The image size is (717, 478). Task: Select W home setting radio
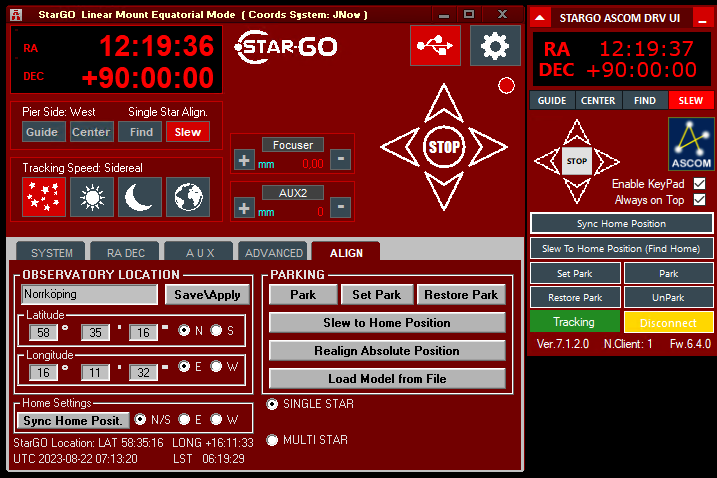pos(216,419)
